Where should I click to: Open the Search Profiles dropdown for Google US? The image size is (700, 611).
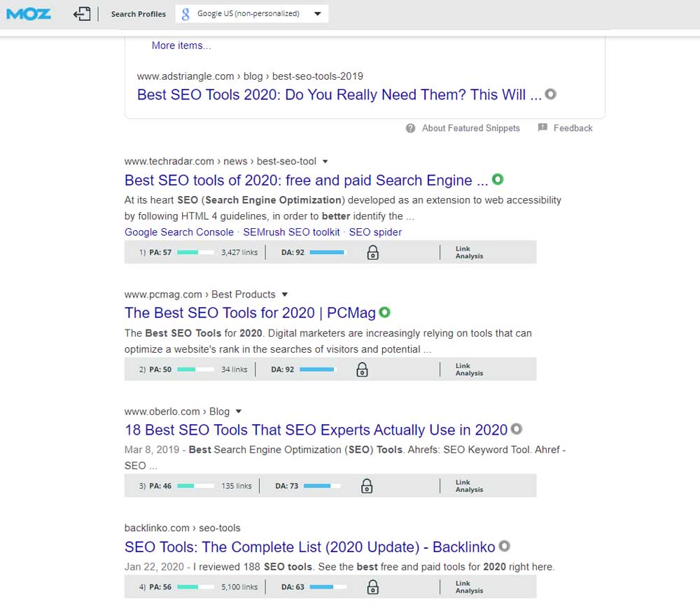click(252, 14)
